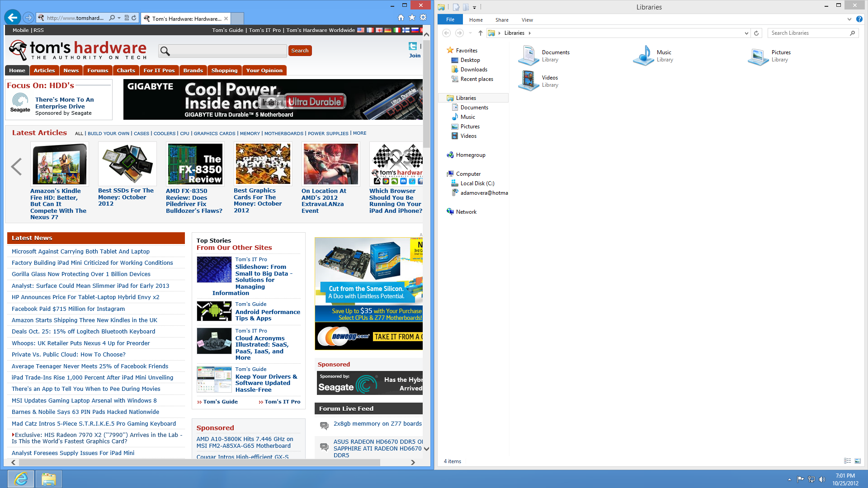Open the IE address bar search magnifier
Viewport: 868px width, 488px height.
tap(112, 18)
